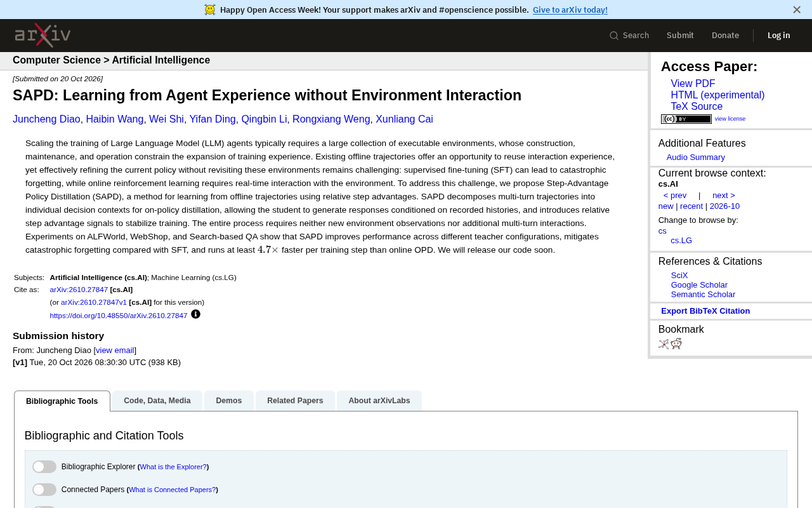Click Export BibTeX Citation
This screenshot has width=812, height=508.
tap(705, 311)
